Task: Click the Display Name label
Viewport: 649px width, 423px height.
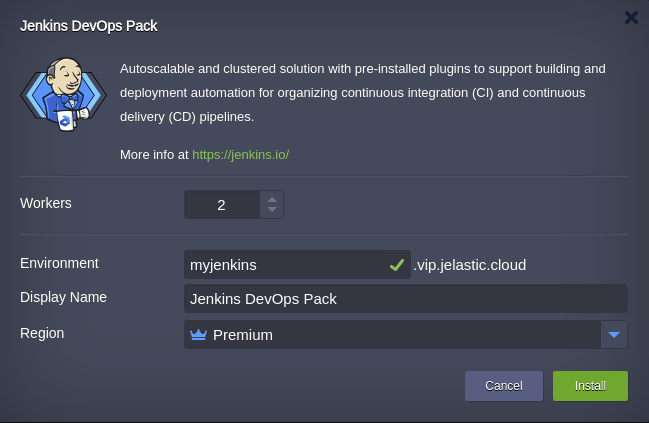Action: (63, 297)
